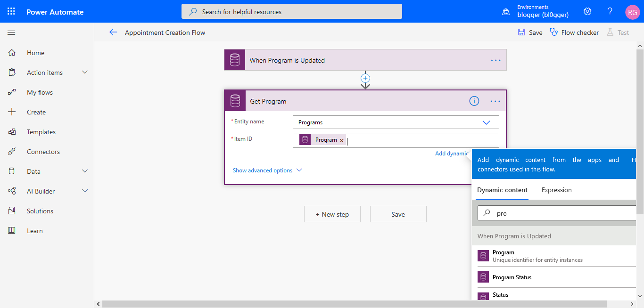Click the Save button below the flow

398,214
